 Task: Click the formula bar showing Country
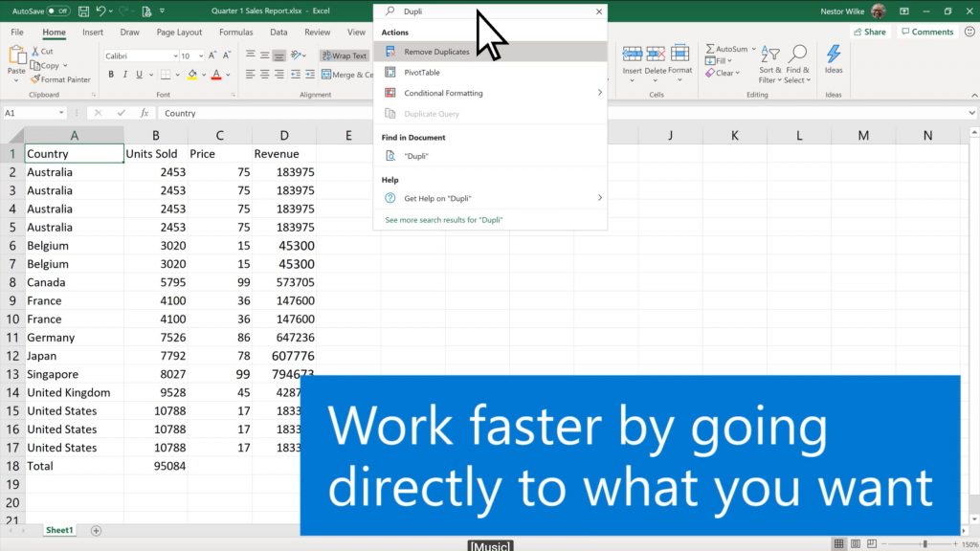pyautogui.click(x=563, y=113)
